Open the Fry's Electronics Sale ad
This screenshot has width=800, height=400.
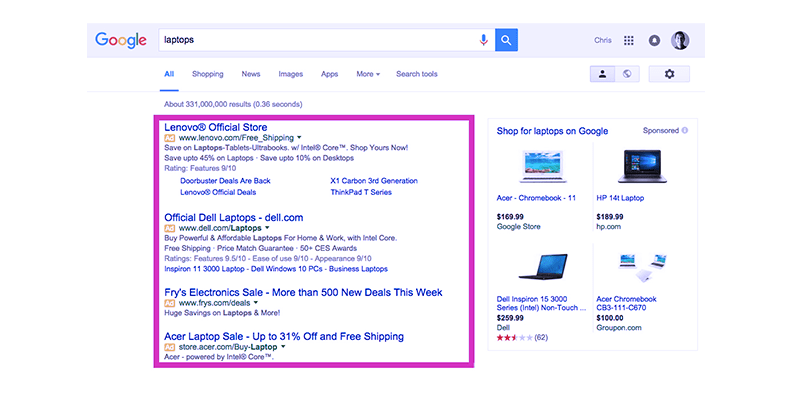click(304, 292)
